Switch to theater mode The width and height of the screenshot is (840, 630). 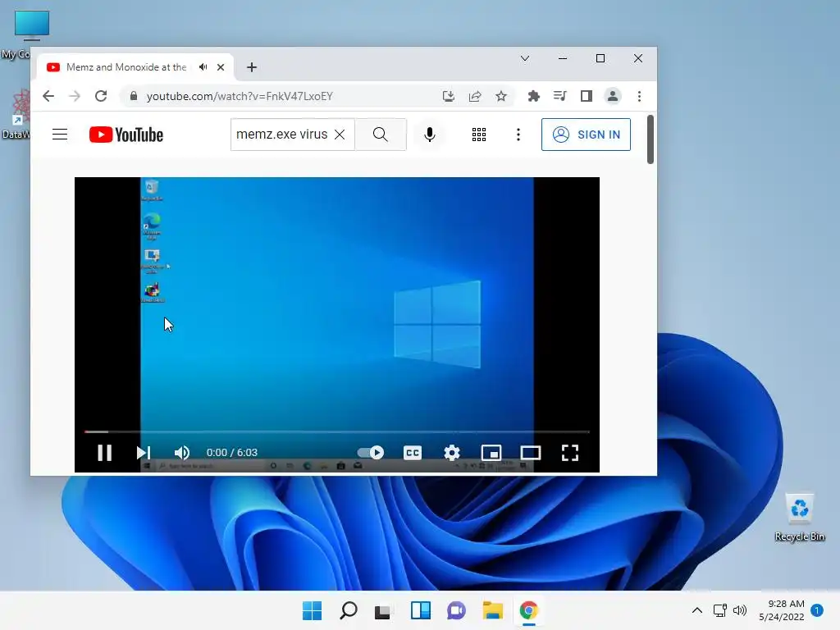(x=531, y=453)
